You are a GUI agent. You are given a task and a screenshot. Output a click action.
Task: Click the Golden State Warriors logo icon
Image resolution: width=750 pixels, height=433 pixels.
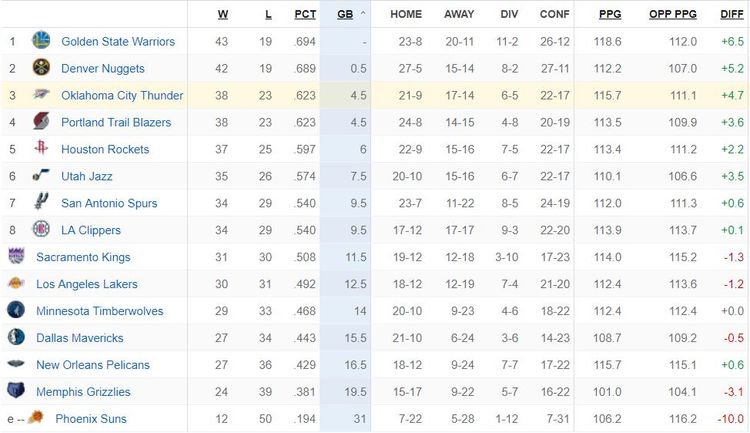pyautogui.click(x=41, y=41)
